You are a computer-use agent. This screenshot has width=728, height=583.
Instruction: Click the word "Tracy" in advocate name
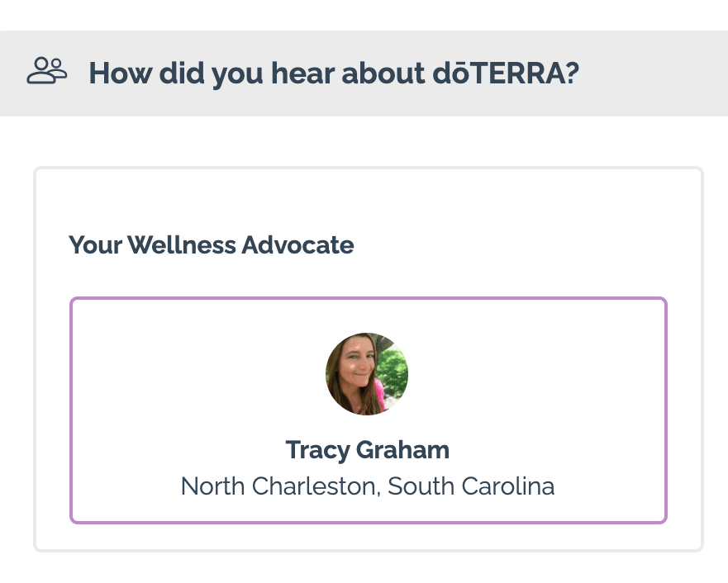317,450
